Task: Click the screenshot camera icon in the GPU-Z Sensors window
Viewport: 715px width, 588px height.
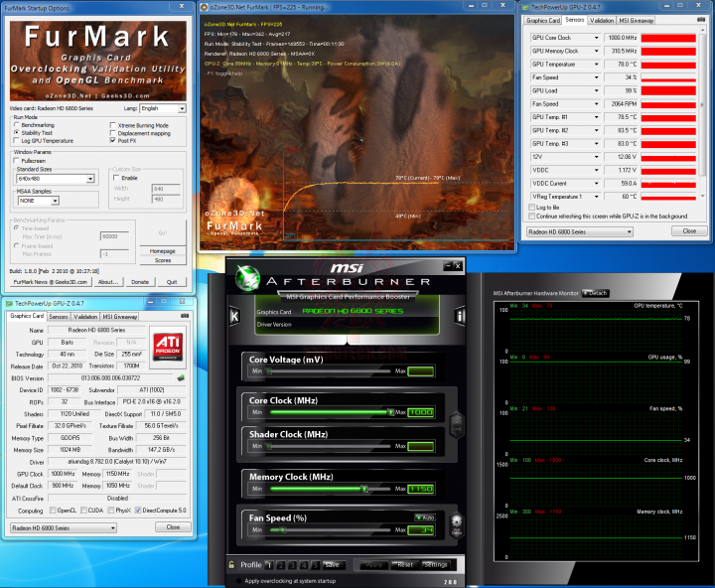Action: pyautogui.click(x=701, y=20)
